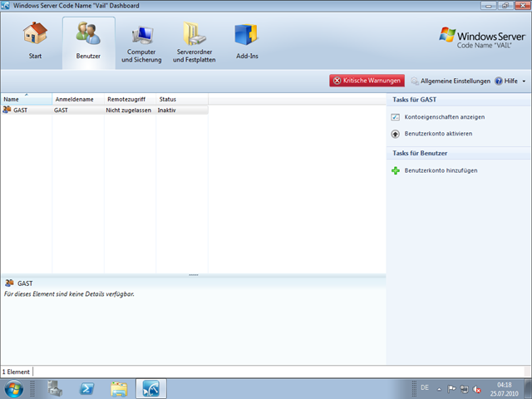Select the 'Nicht zugelassen' cell

(x=128, y=111)
